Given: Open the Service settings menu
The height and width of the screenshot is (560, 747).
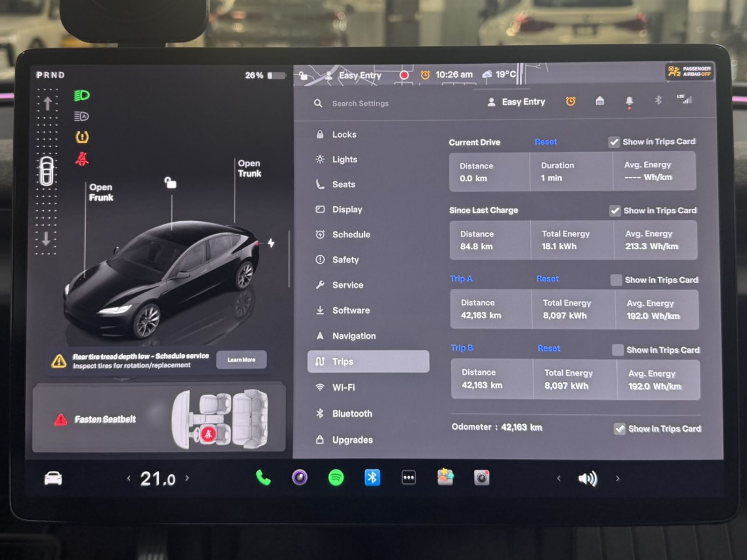Looking at the screenshot, I should tap(369, 285).
